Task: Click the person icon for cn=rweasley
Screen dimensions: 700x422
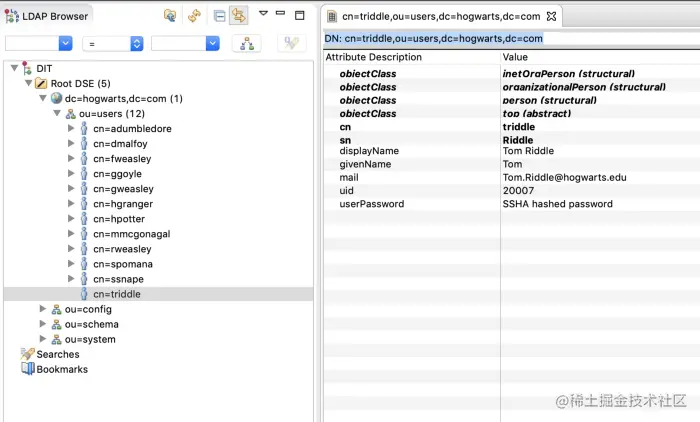Action: click(84, 249)
